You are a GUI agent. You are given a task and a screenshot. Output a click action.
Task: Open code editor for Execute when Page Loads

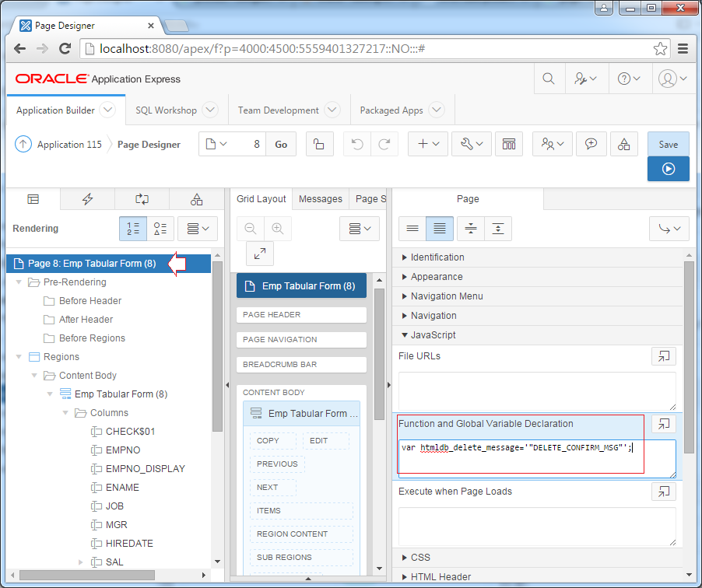pos(664,492)
